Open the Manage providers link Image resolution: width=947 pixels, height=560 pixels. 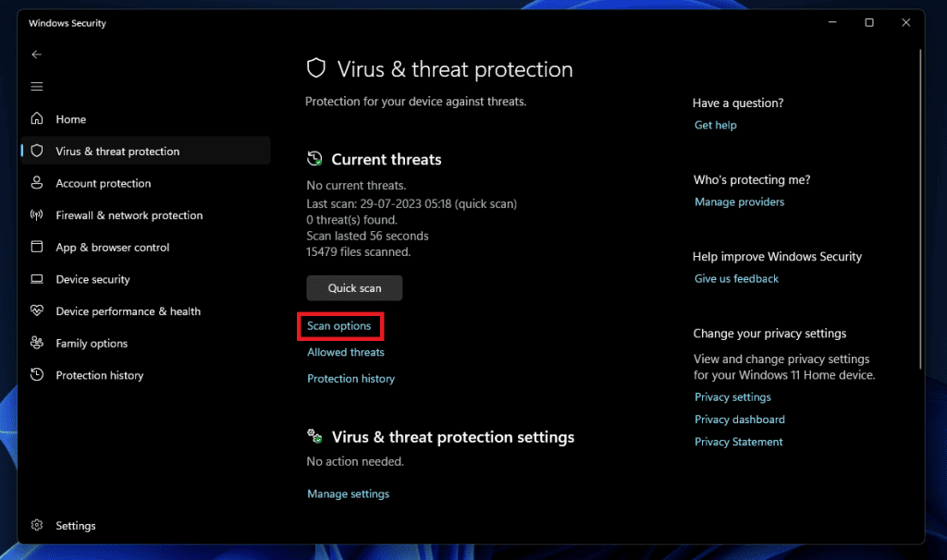pyautogui.click(x=739, y=201)
